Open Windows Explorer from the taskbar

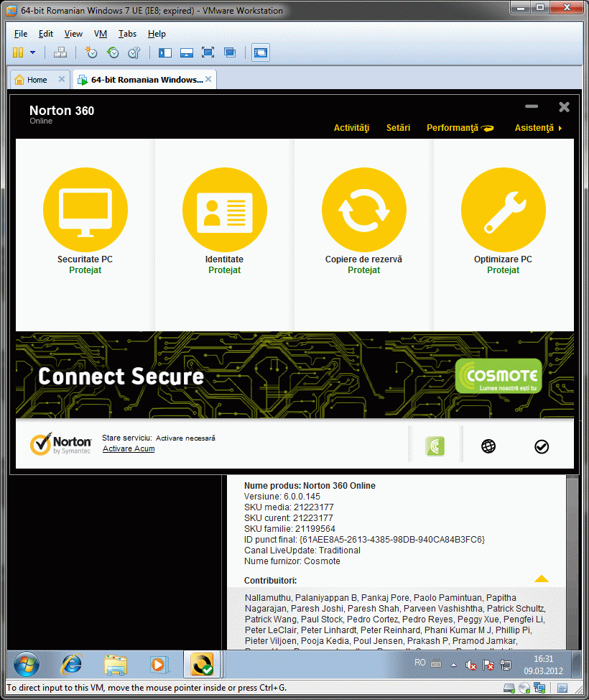(116, 664)
